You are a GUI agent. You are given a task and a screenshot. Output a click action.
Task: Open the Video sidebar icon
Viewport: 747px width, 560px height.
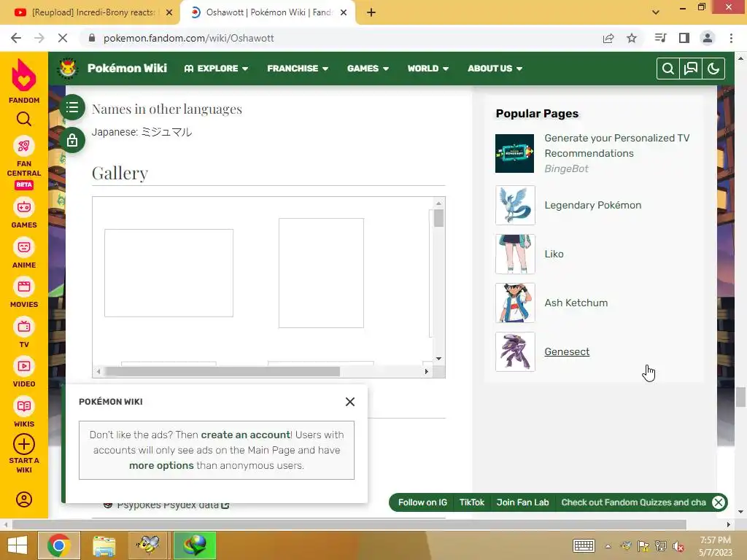[24, 366]
